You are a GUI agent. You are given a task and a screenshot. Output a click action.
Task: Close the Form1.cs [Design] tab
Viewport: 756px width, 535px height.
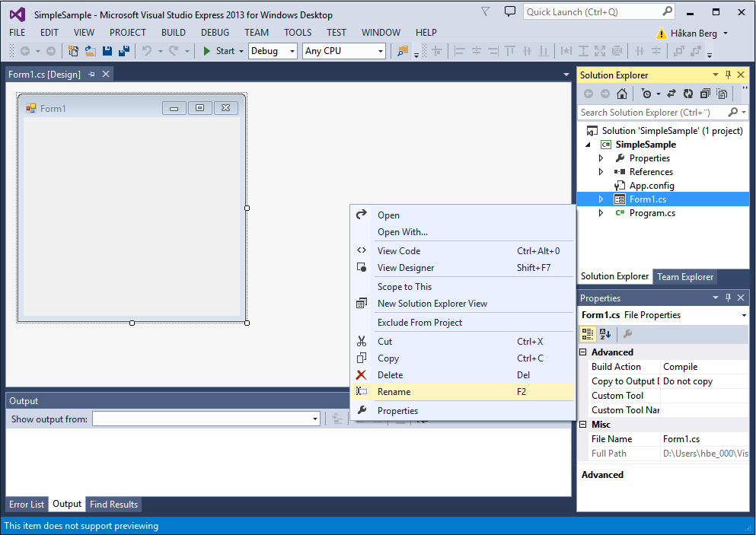pyautogui.click(x=106, y=74)
